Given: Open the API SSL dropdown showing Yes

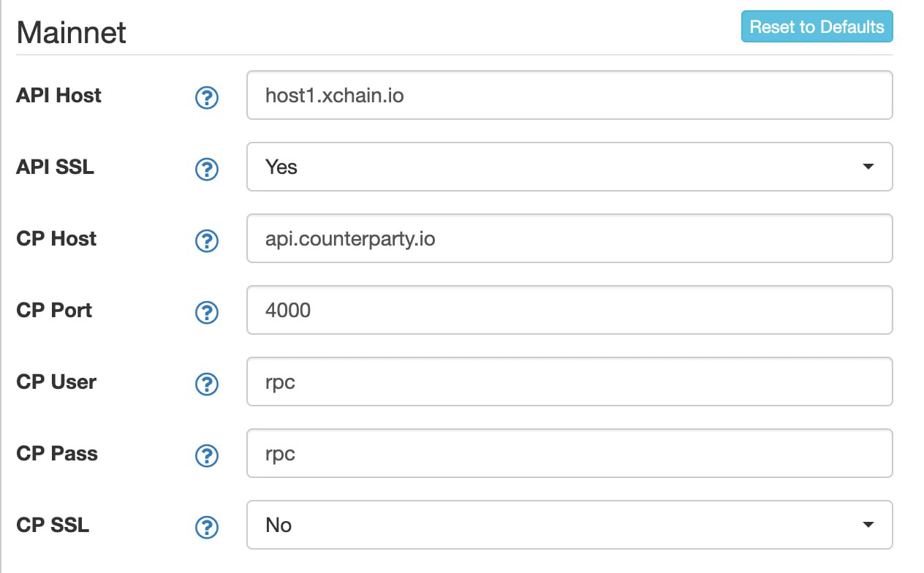Looking at the screenshot, I should [x=569, y=167].
